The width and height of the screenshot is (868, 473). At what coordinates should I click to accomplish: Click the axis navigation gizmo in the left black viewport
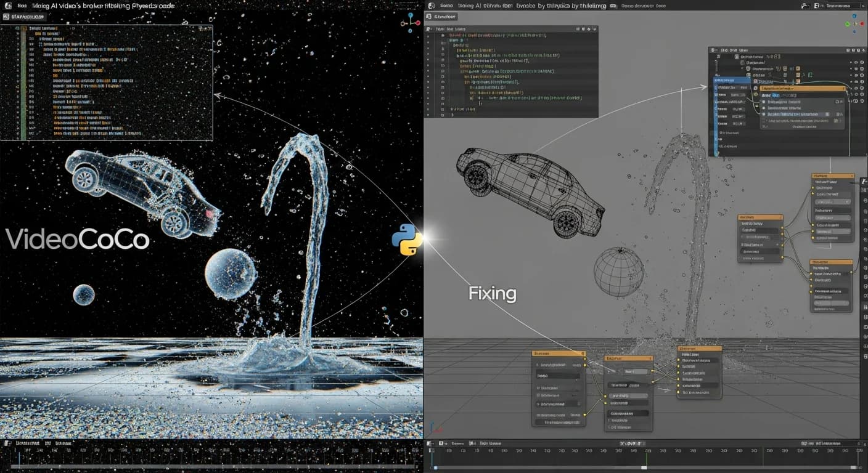[409, 23]
